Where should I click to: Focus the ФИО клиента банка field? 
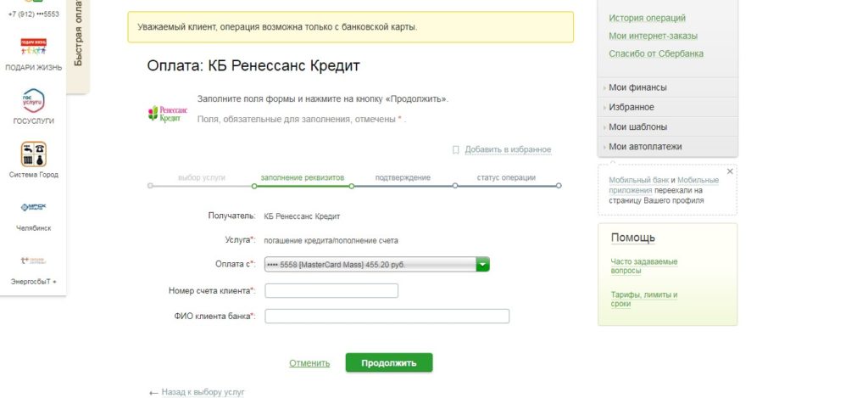click(x=387, y=316)
